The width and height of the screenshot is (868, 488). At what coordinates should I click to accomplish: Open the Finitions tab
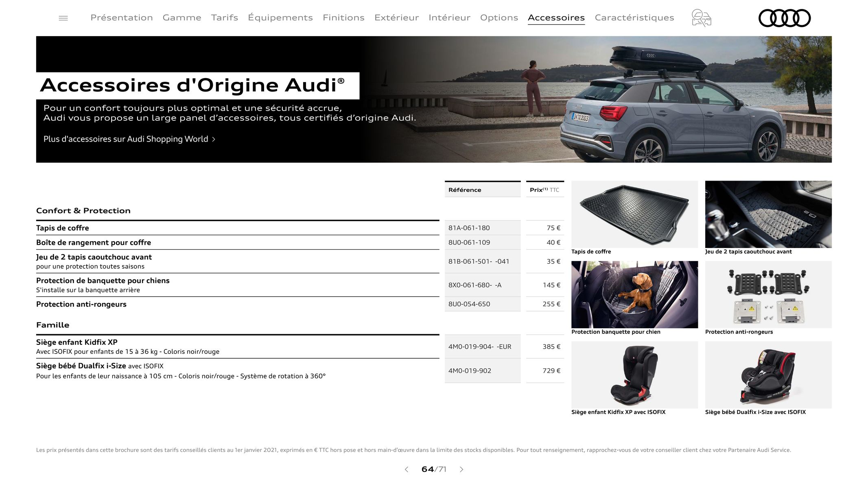(x=343, y=17)
